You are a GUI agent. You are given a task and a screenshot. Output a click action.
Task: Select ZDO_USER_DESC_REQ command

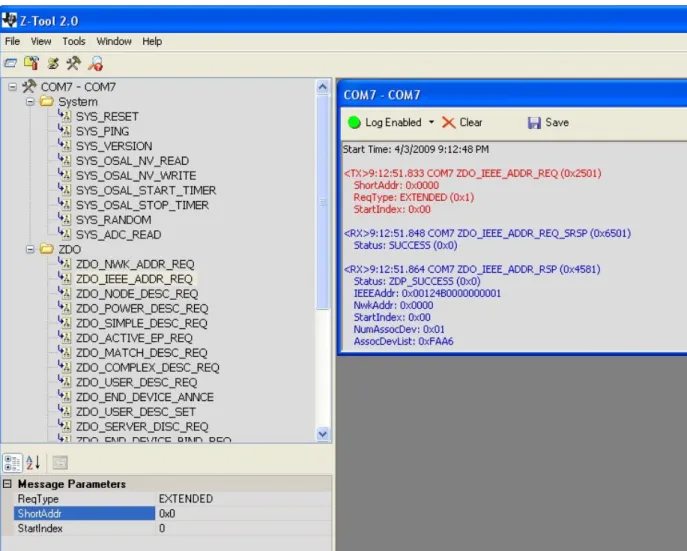pos(137,382)
